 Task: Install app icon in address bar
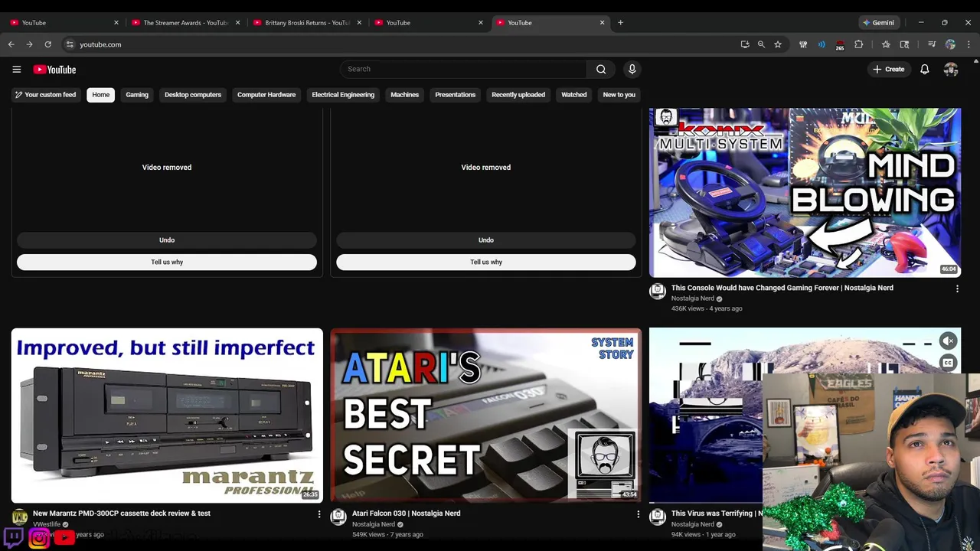(745, 44)
